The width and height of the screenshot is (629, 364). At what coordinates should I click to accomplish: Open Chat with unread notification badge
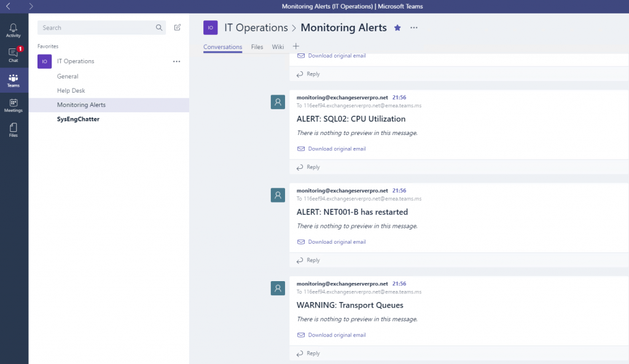13,55
